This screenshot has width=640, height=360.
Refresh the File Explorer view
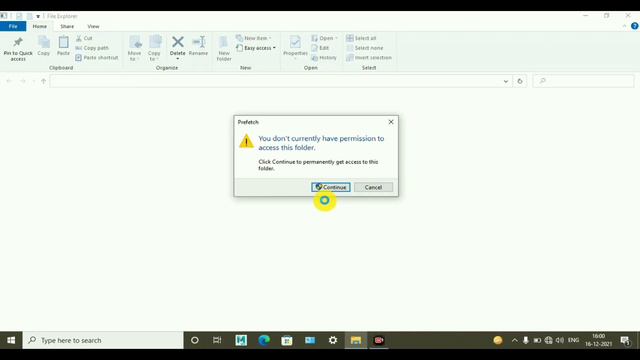point(520,81)
